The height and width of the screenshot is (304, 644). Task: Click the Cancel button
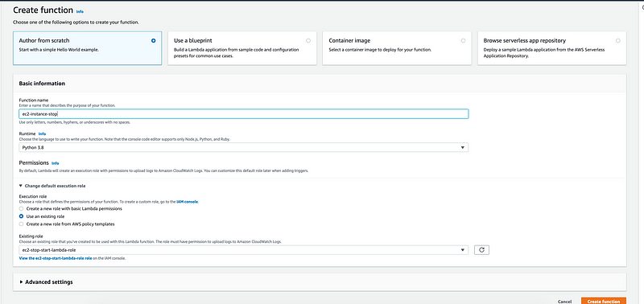coord(565,302)
